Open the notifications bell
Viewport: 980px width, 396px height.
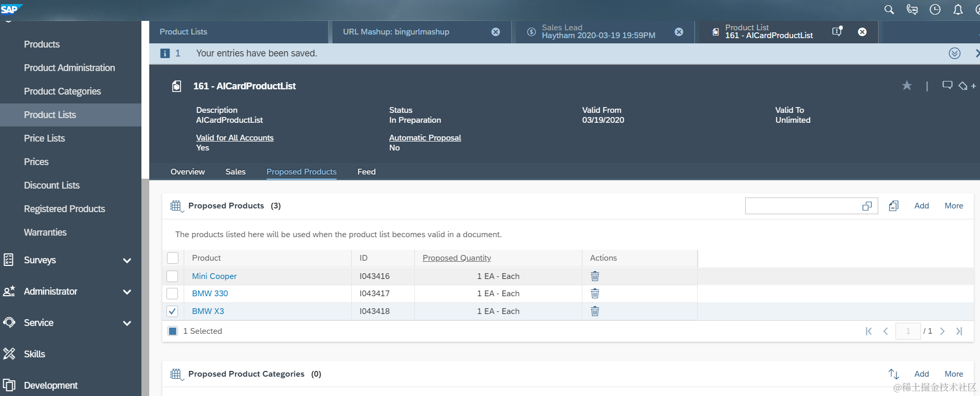958,9
